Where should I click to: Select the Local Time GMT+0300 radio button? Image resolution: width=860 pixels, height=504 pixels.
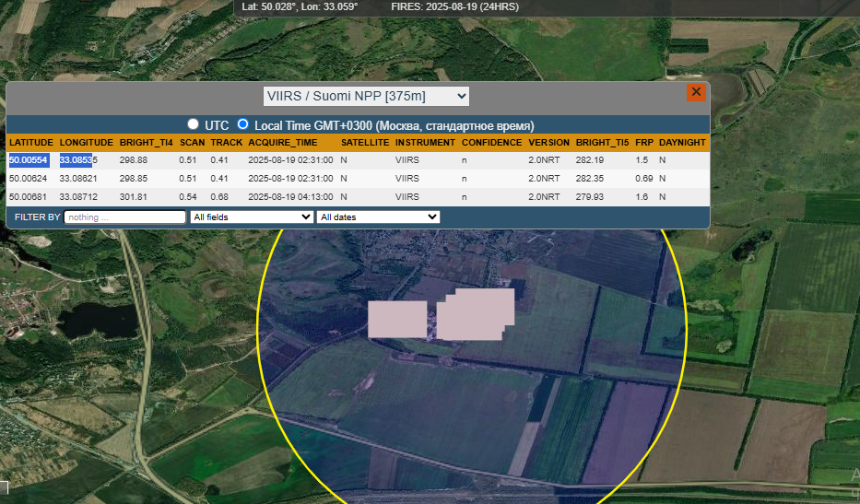tap(242, 124)
